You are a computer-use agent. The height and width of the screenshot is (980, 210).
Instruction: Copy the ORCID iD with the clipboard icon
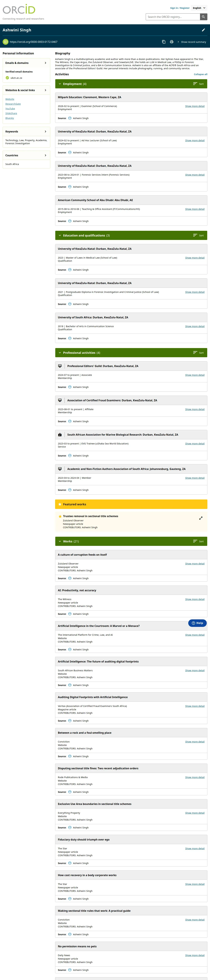pos(164,42)
